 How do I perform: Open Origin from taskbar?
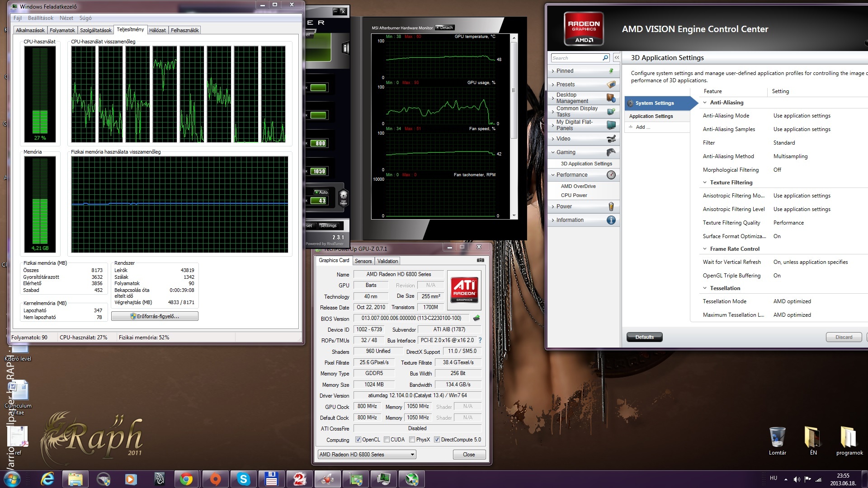(x=215, y=479)
